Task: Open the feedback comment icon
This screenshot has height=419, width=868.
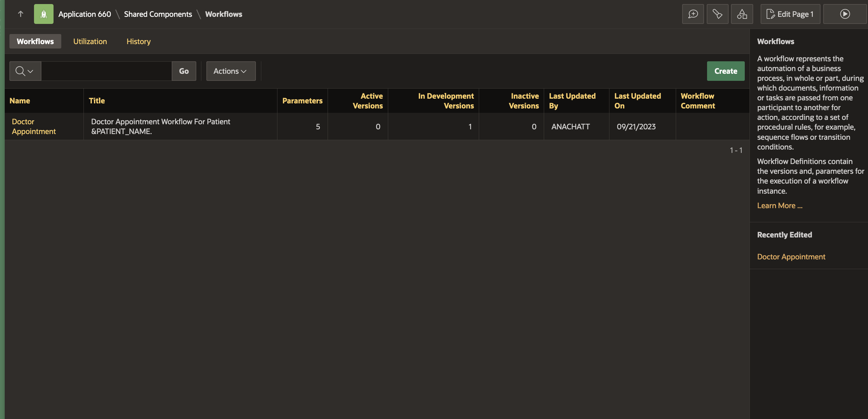Action: point(693,14)
